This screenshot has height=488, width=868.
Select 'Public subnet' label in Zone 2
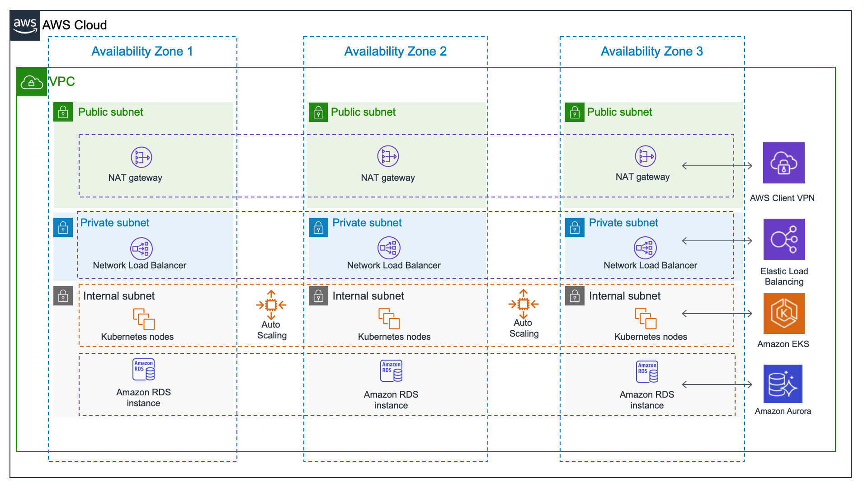363,112
